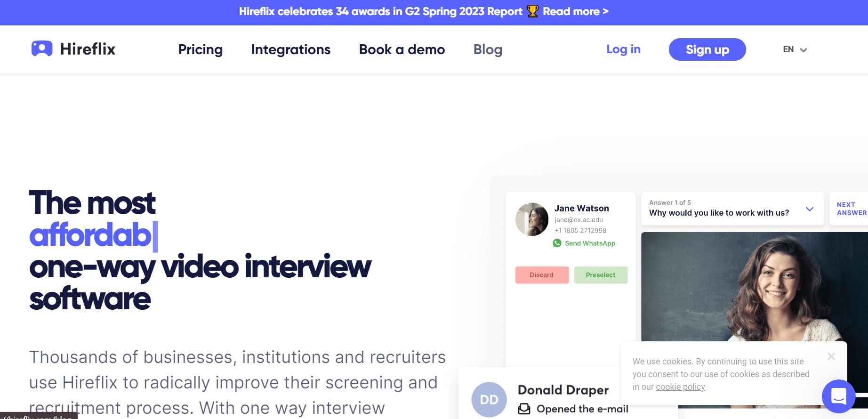Click the Log in link

(623, 49)
